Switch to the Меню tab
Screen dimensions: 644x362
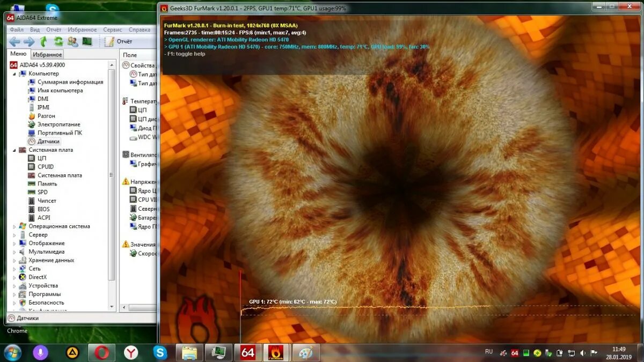click(18, 54)
